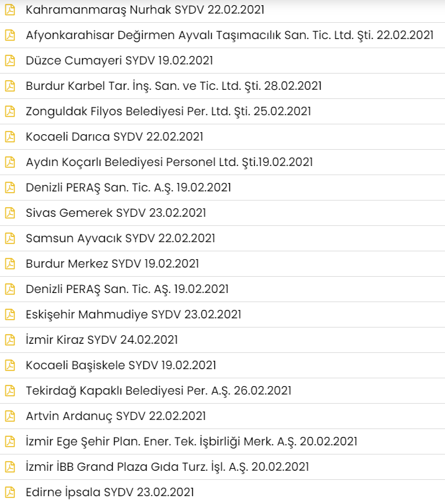Open Burdur Karbel Tar. İnş. announcement
Image resolution: width=445 pixels, height=504 pixels.
point(173,86)
